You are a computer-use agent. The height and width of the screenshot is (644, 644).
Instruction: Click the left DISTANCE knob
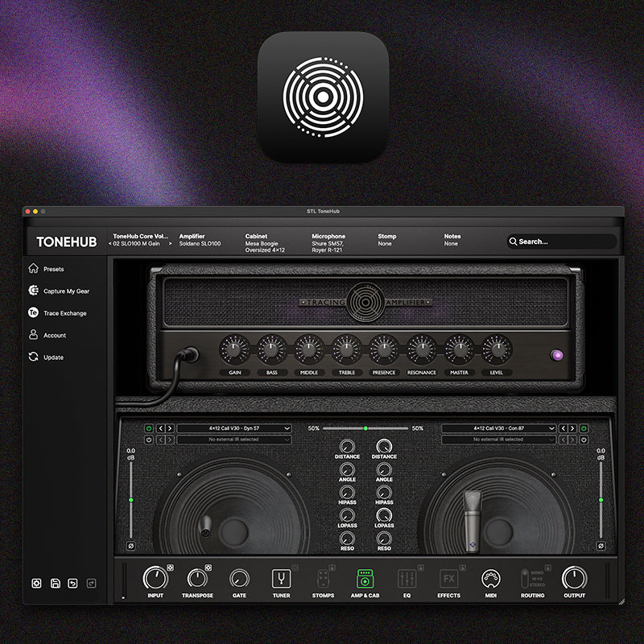click(x=347, y=446)
